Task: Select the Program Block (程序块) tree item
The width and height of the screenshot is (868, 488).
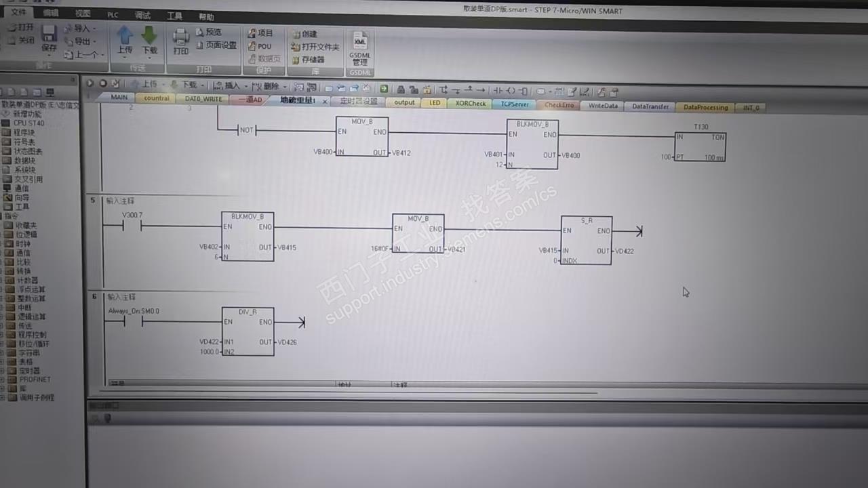Action: coord(23,133)
